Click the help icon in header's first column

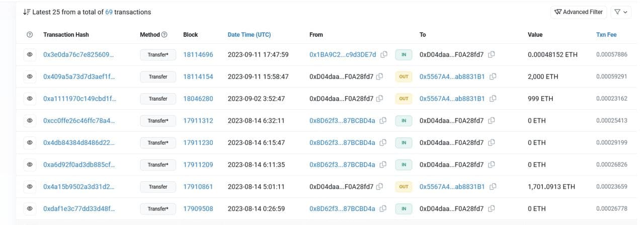coord(30,35)
